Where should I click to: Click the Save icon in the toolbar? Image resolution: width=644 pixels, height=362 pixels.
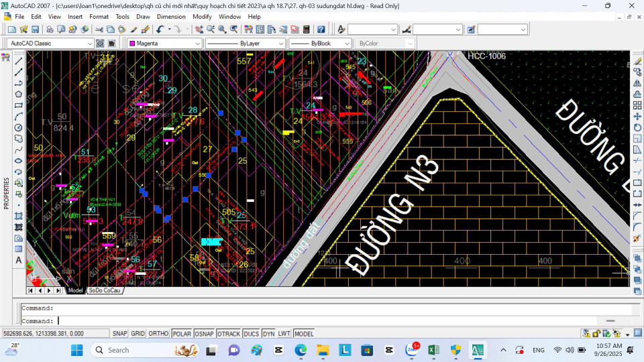[x=35, y=29]
